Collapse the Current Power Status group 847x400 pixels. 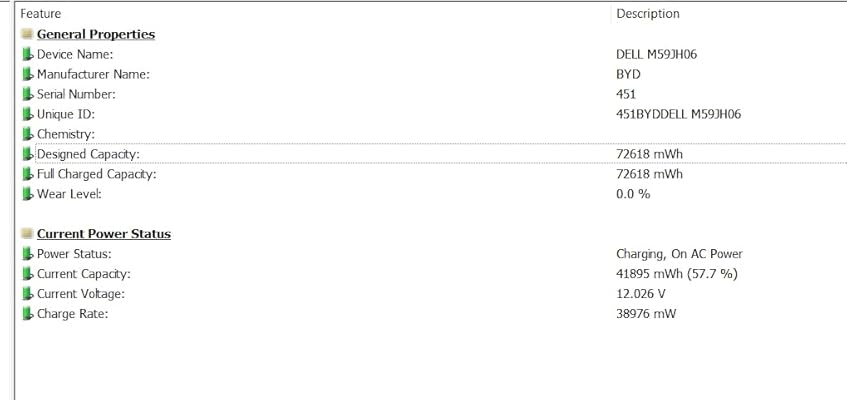point(103,234)
